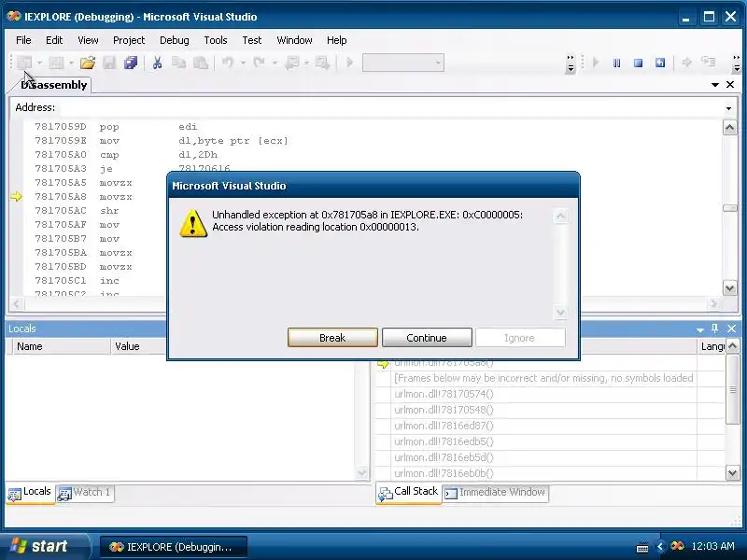Click the Add New Item toolbar icon
The width and height of the screenshot is (747, 560).
56,63
